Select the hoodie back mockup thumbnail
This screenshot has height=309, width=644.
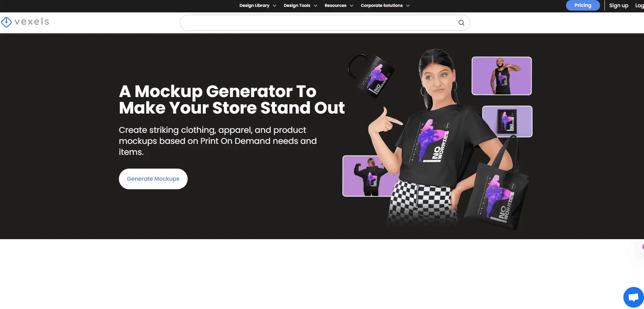click(x=368, y=176)
